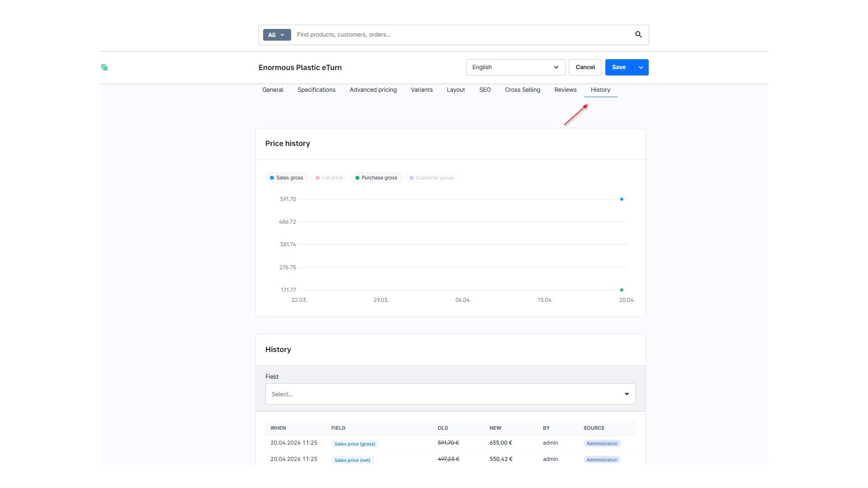Switch to the SEO tab
Image resolution: width=868 pixels, height=488 pixels.
[485, 90]
